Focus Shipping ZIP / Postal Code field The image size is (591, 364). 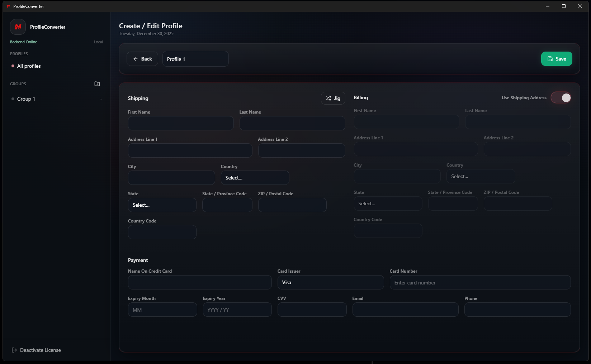pyautogui.click(x=292, y=205)
